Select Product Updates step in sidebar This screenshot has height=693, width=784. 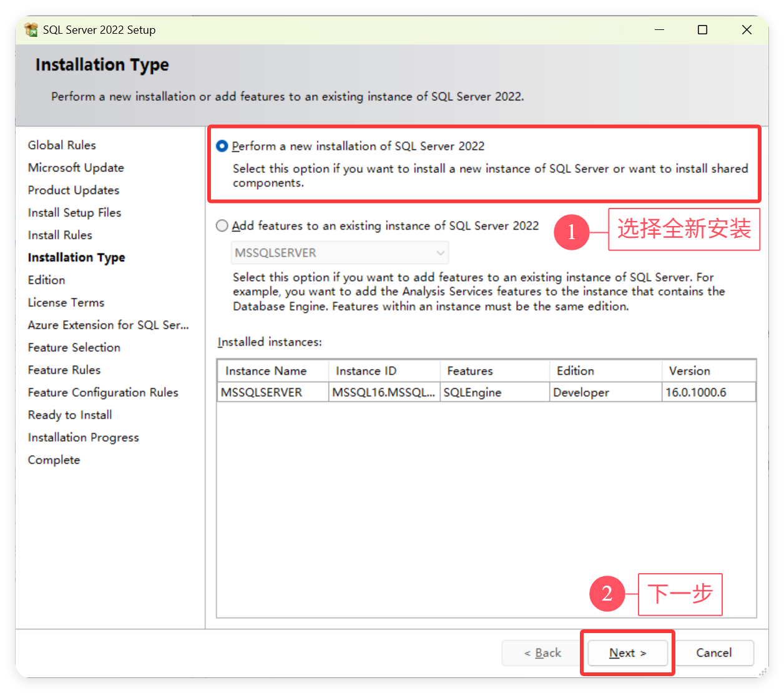(x=74, y=190)
